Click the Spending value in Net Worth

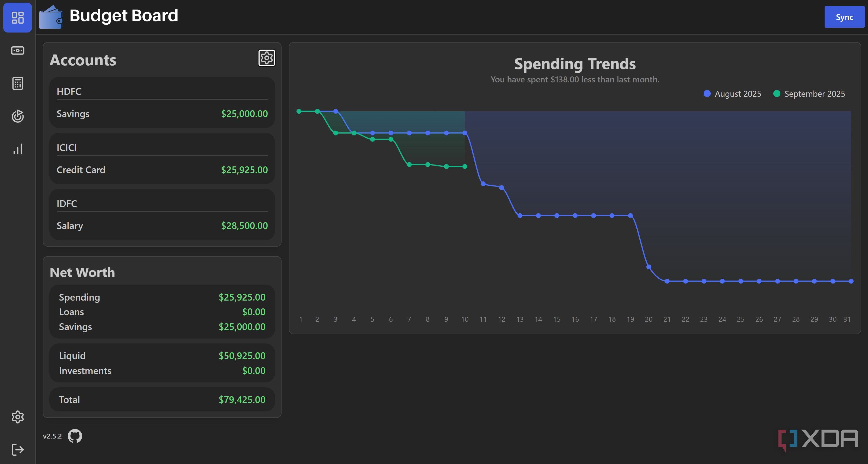pos(242,297)
